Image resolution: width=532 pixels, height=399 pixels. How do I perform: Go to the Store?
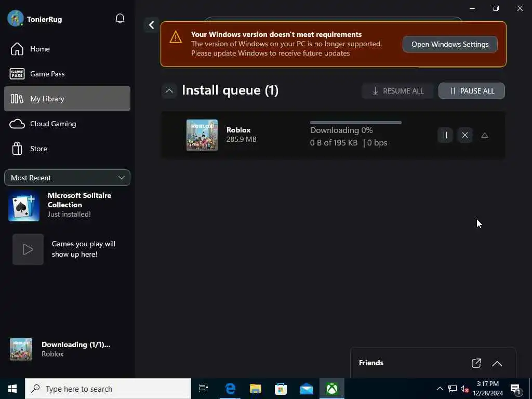67,149
